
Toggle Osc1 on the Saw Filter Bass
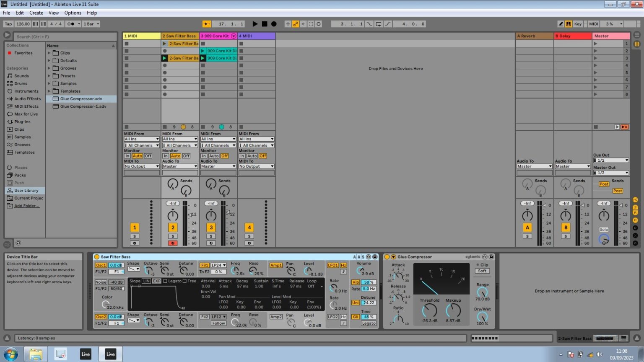(x=101, y=265)
